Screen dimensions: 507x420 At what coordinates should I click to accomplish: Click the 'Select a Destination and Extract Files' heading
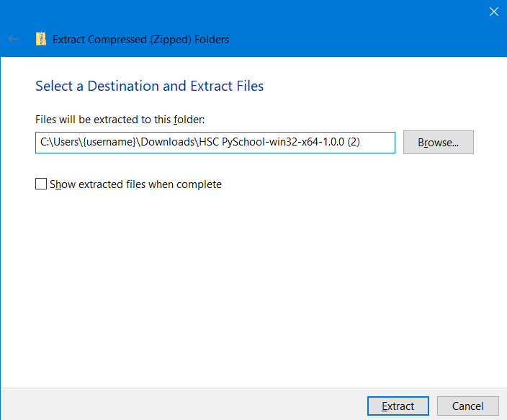[149, 86]
